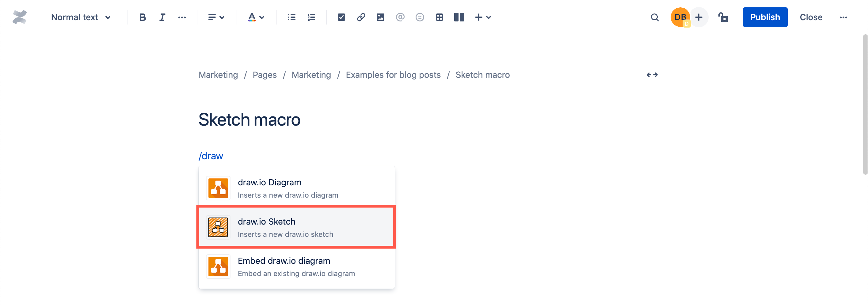Open page restrictions with the lock icon
The width and height of the screenshot is (868, 307).
point(723,17)
